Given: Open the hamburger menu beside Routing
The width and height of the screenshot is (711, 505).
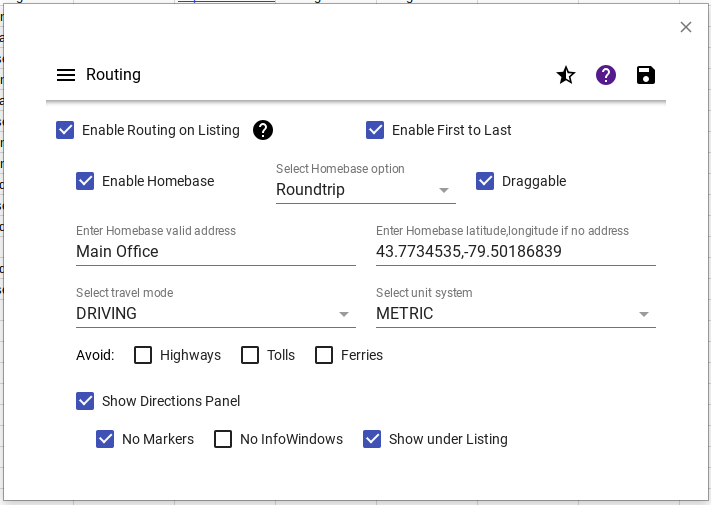Looking at the screenshot, I should click(x=66, y=75).
